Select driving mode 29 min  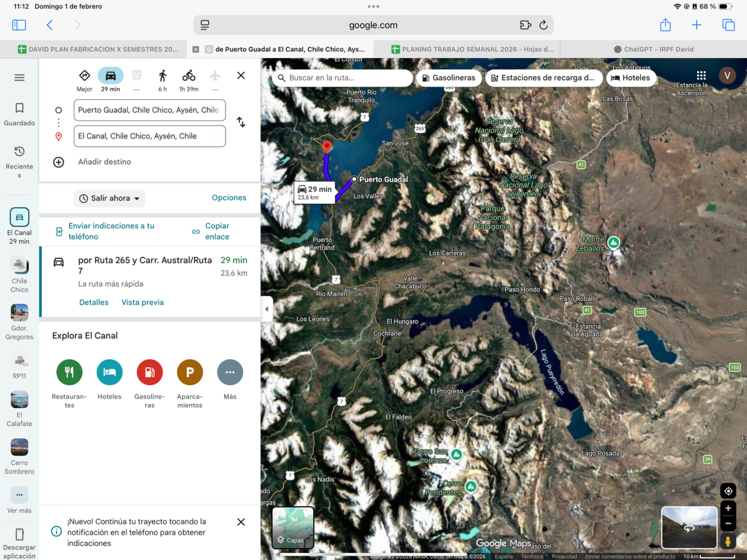click(x=111, y=80)
